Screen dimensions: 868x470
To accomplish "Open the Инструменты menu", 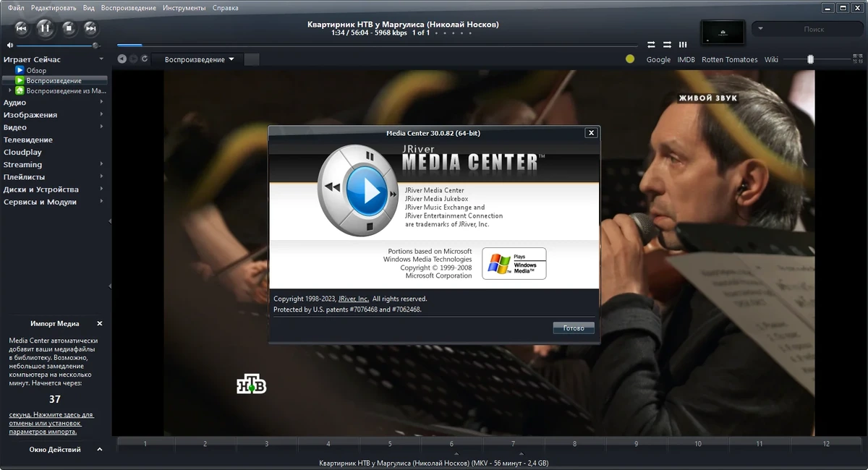I will point(184,7).
